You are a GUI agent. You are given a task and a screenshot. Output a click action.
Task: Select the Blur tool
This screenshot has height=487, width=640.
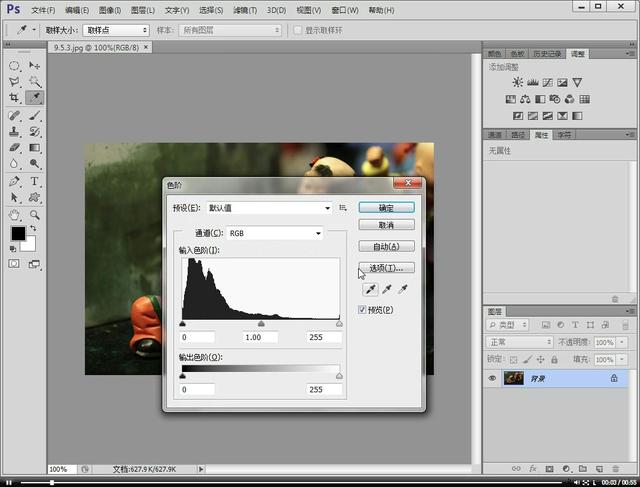coord(14,164)
